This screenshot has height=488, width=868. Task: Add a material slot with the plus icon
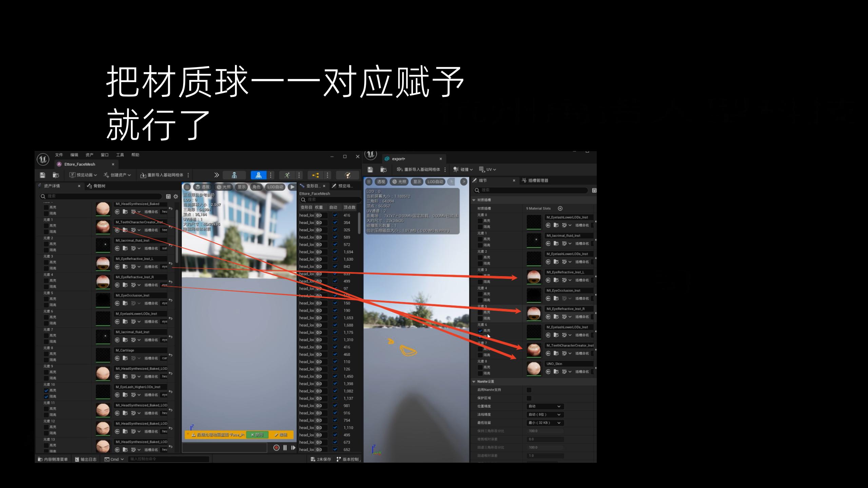click(x=560, y=208)
